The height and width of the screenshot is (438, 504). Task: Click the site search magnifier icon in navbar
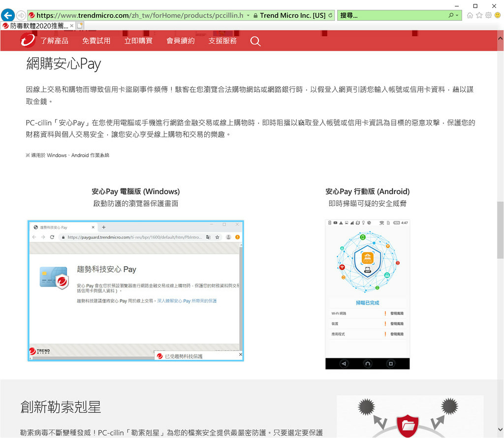(x=255, y=41)
